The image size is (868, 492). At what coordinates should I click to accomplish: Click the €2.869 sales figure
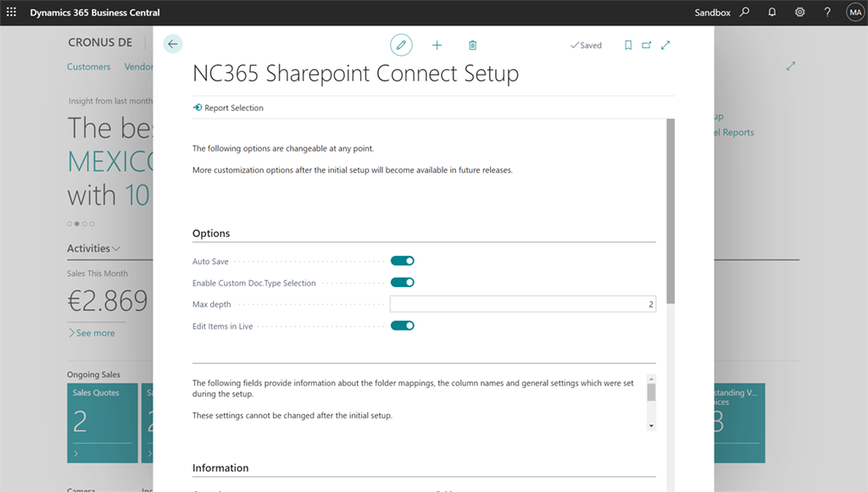pyautogui.click(x=108, y=301)
